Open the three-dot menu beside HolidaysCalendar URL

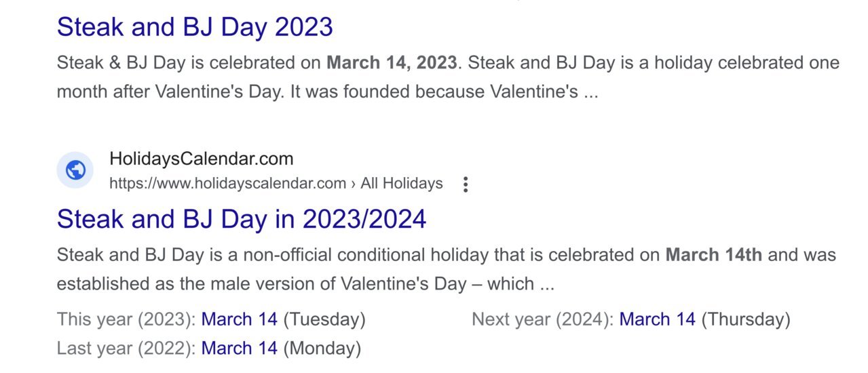[x=465, y=184]
